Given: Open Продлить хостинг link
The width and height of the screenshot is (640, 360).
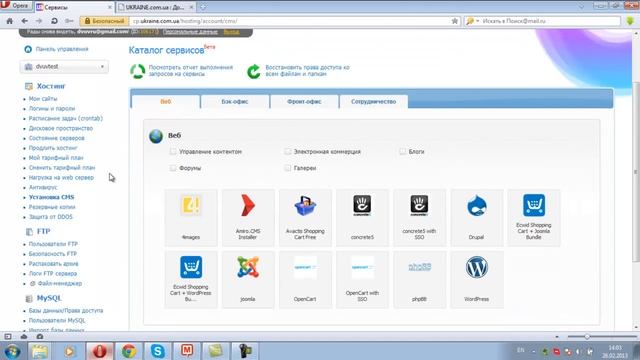Looking at the screenshot, I should point(53,148).
